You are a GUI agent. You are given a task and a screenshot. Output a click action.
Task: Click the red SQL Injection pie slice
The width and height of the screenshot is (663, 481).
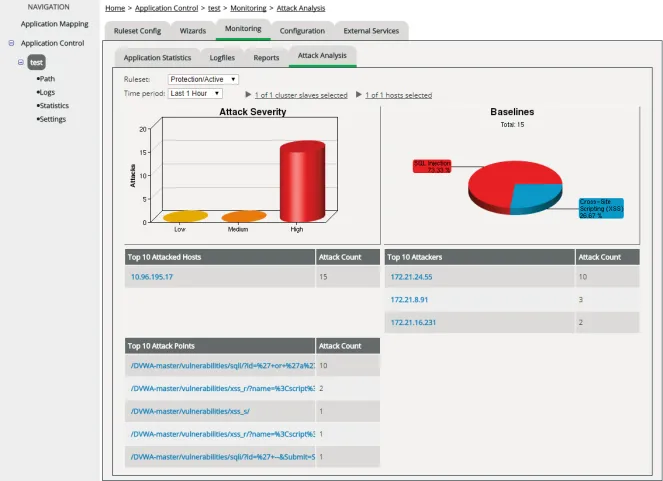pos(497,180)
